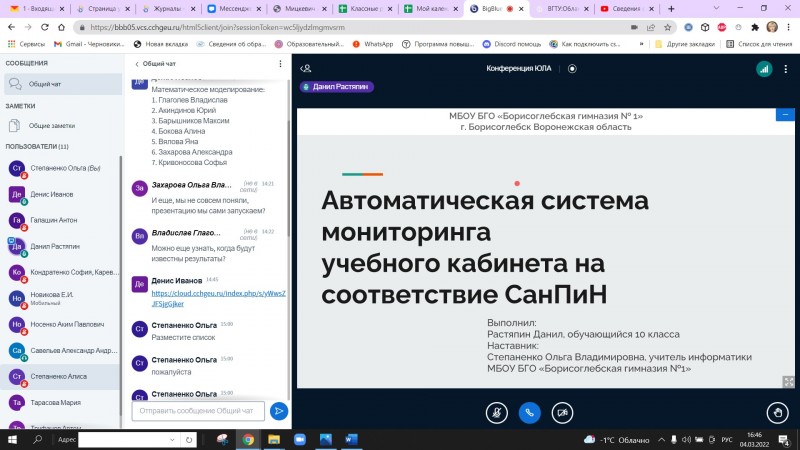This screenshot has height=450, width=800.
Task: Check the connection status indicator icon
Action: click(763, 69)
